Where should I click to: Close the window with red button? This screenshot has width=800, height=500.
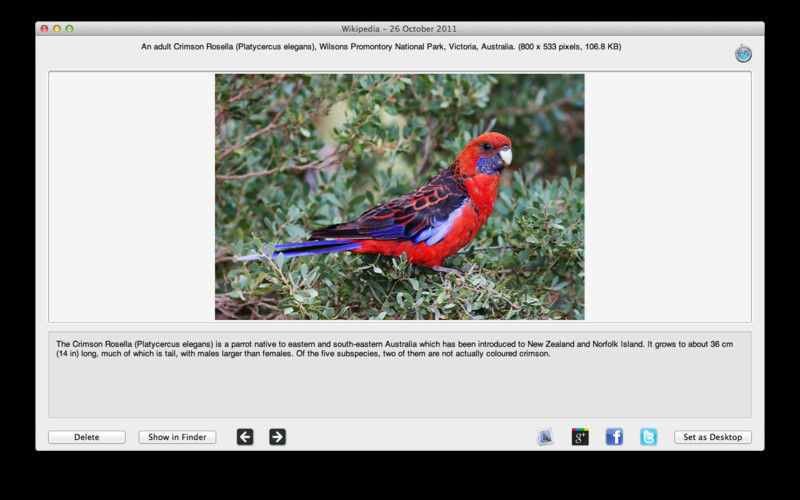click(44, 29)
